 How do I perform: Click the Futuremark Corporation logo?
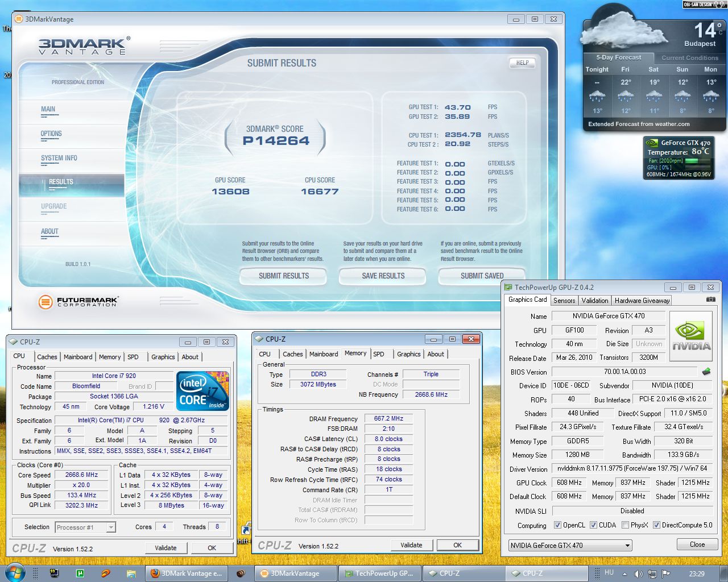coord(78,302)
